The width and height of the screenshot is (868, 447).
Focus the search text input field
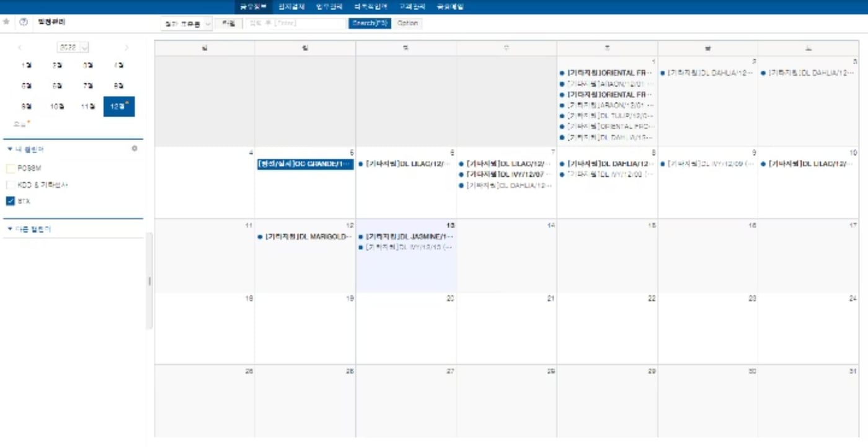click(296, 24)
